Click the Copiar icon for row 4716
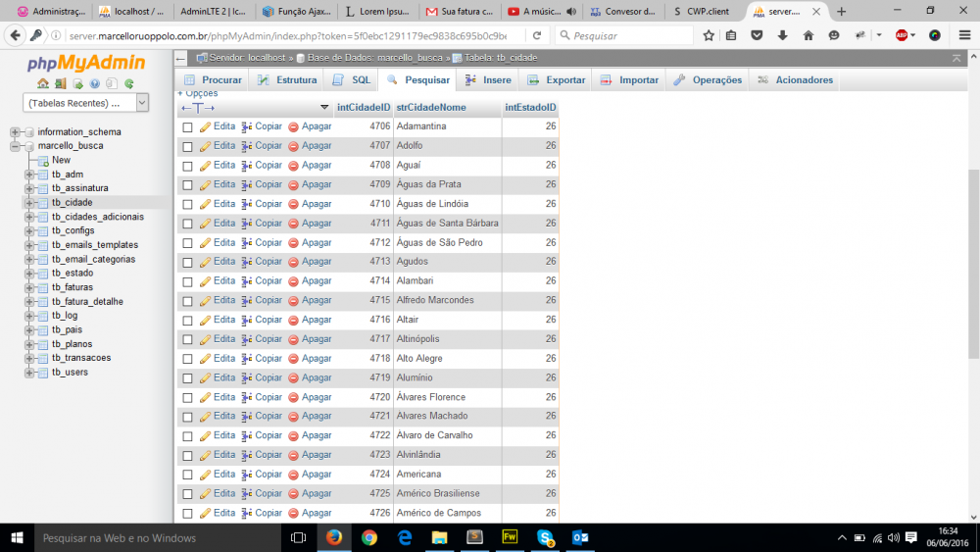The image size is (980, 552). click(247, 320)
